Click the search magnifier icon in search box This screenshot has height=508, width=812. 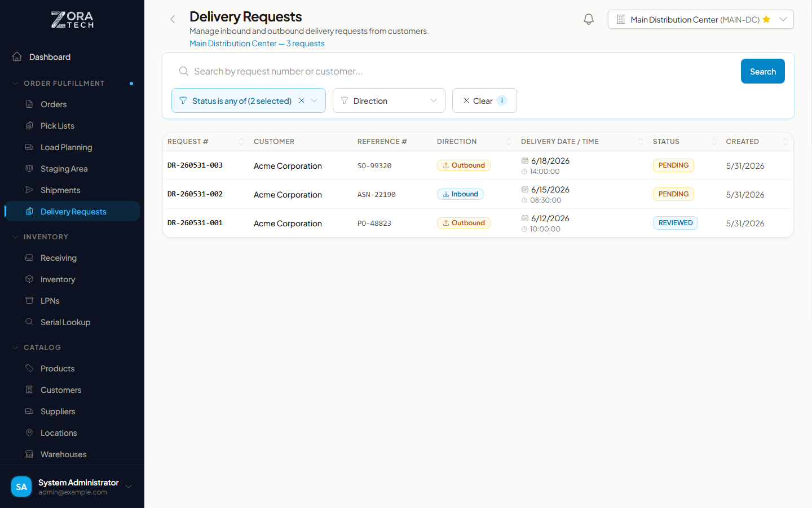[183, 71]
